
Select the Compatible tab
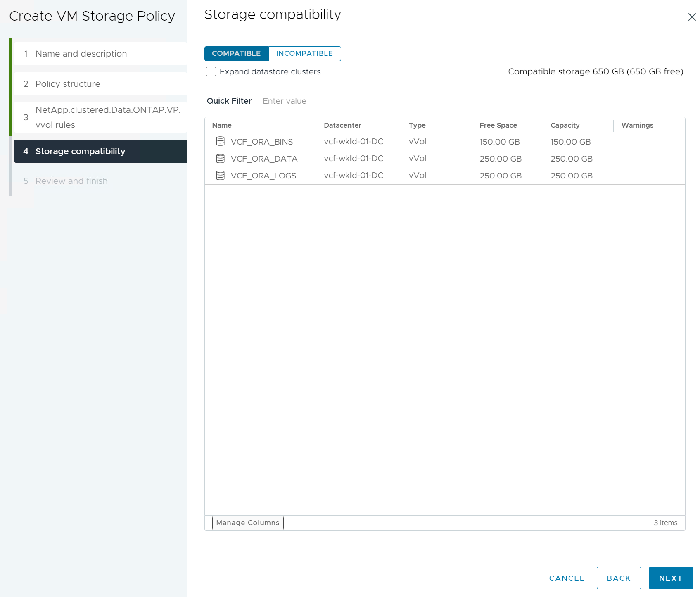[x=236, y=54]
